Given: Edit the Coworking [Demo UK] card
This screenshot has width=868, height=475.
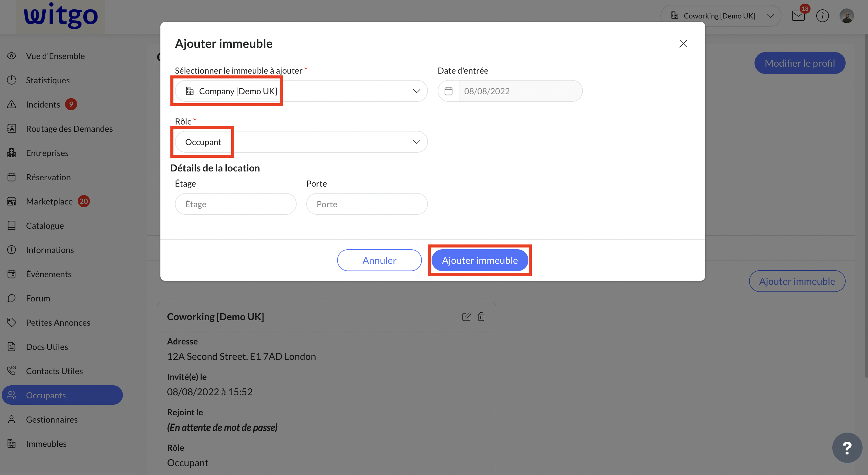Looking at the screenshot, I should (466, 317).
